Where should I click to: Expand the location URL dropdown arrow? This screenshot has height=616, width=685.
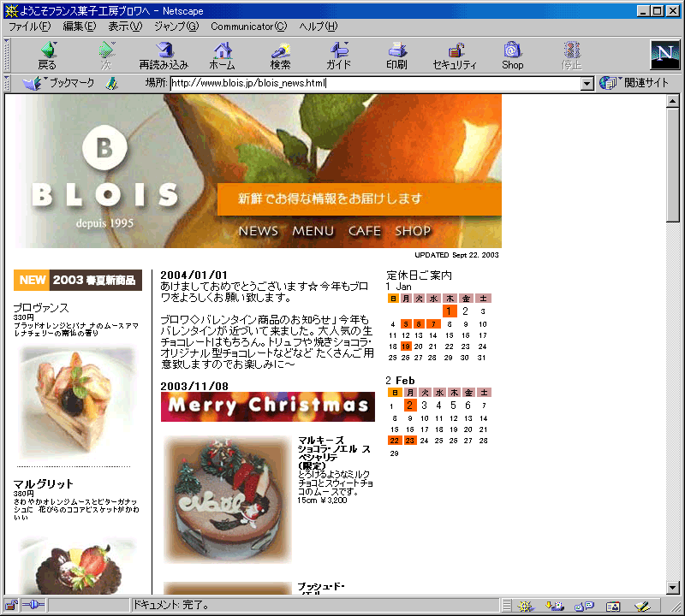[x=587, y=83]
